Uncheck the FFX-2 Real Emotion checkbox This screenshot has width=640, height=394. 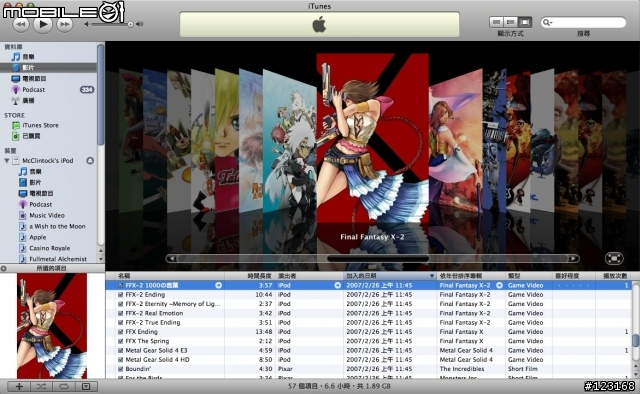[x=120, y=314]
